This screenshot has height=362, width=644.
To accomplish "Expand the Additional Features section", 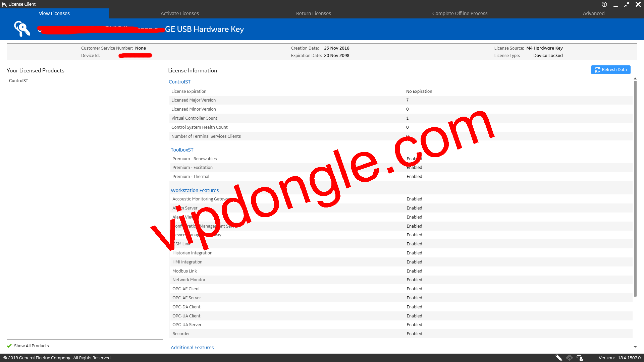I will pyautogui.click(x=192, y=347).
